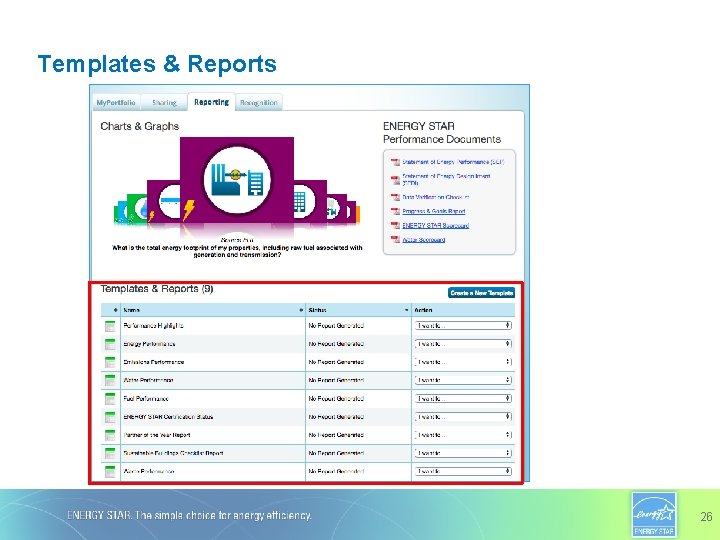Click the spreadsheet icon for Sustainable Buildings Checklist Report
Screen dimensions: 720x540
tap(110, 453)
